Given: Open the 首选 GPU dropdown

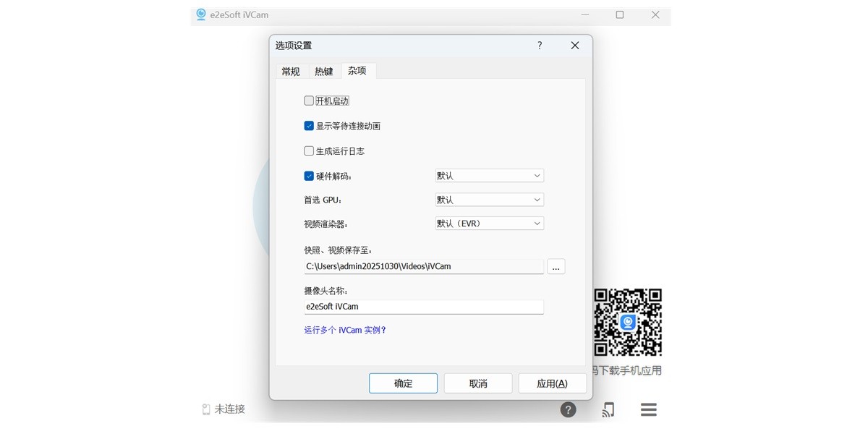Looking at the screenshot, I should pos(489,199).
